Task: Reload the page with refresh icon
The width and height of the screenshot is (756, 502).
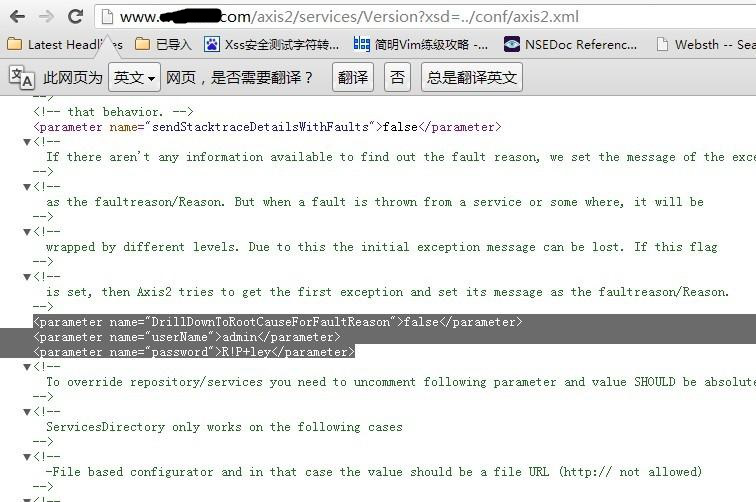Action: coord(75,16)
